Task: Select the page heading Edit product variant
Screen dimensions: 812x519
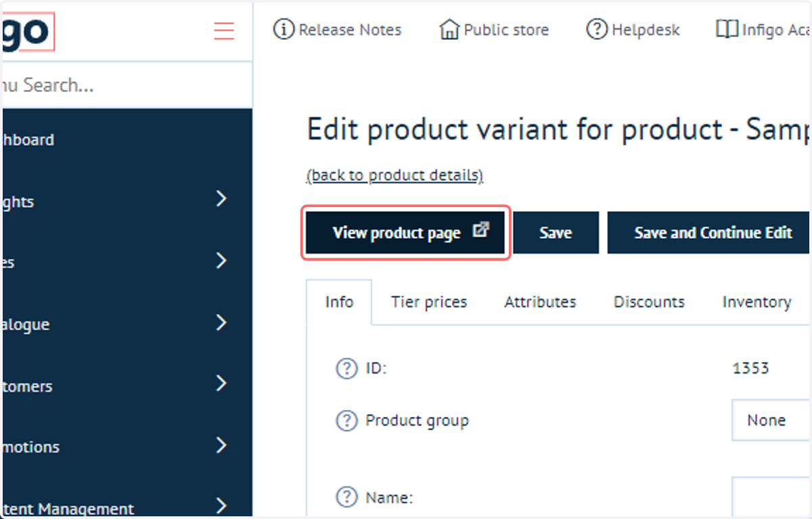Action: point(559,129)
